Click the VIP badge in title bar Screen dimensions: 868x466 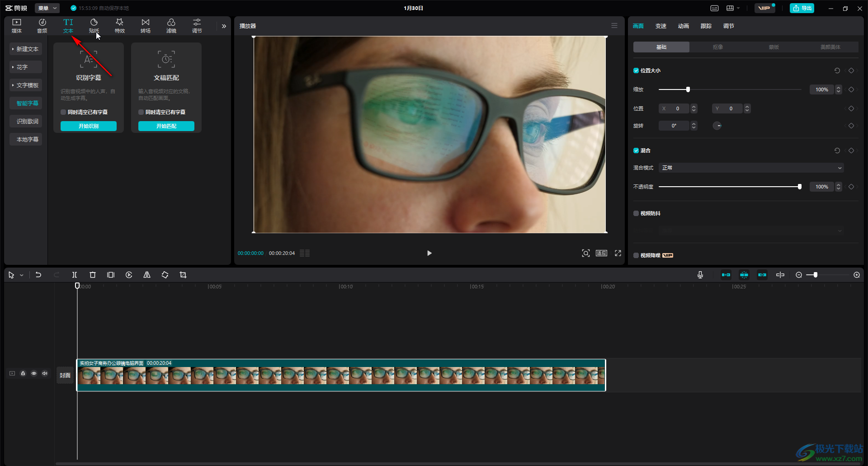coord(764,8)
